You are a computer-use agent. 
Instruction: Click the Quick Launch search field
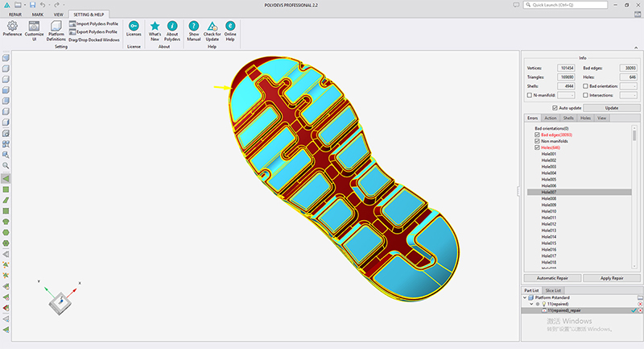coord(565,5)
